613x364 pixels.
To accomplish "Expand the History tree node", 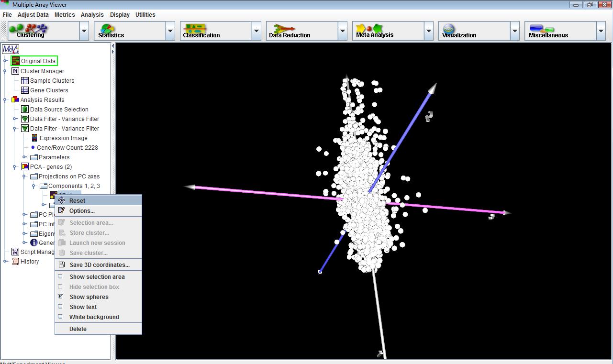I will pos(6,261).
